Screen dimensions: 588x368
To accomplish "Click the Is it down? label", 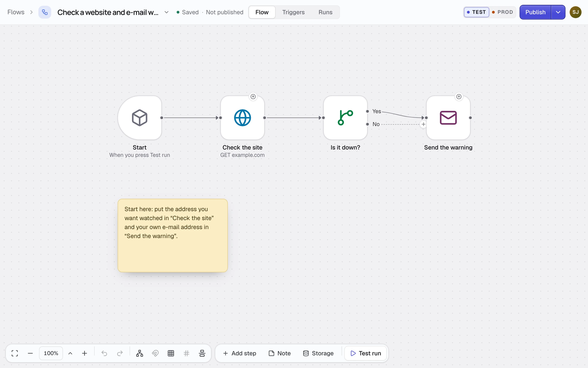I will tap(345, 147).
